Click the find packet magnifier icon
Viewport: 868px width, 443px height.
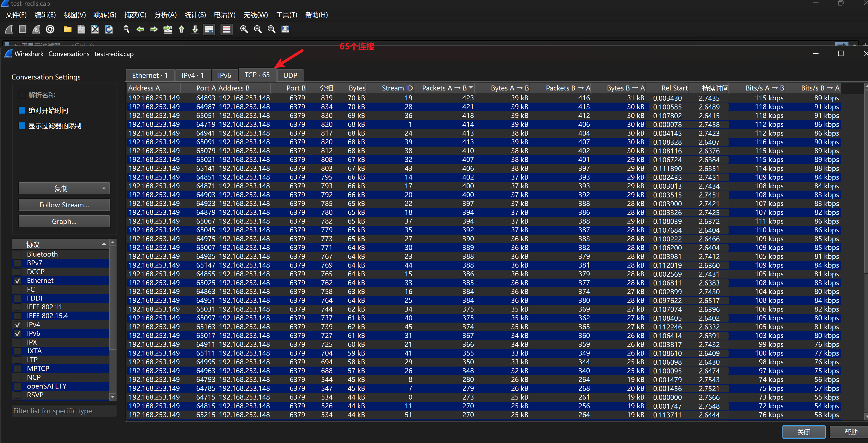coord(126,29)
